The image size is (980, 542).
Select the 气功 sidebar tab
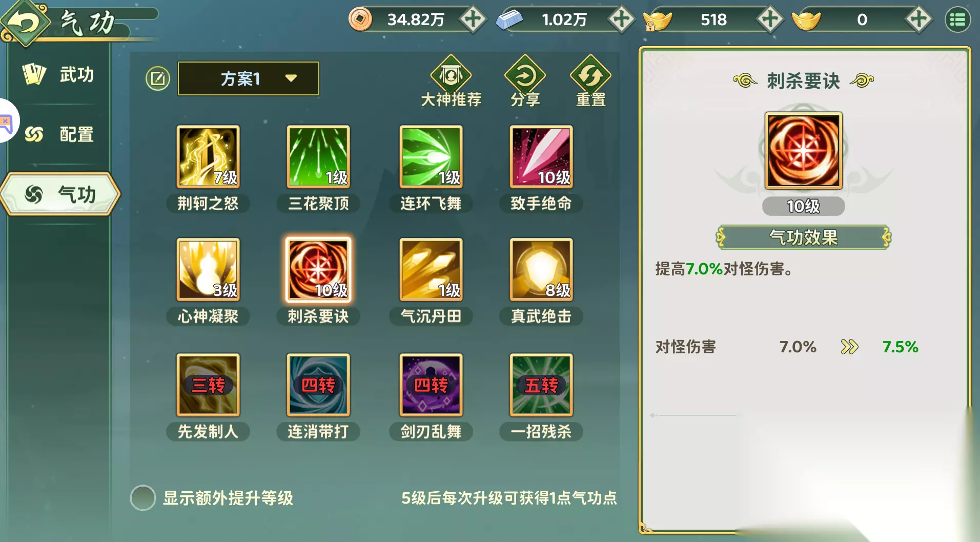point(60,194)
